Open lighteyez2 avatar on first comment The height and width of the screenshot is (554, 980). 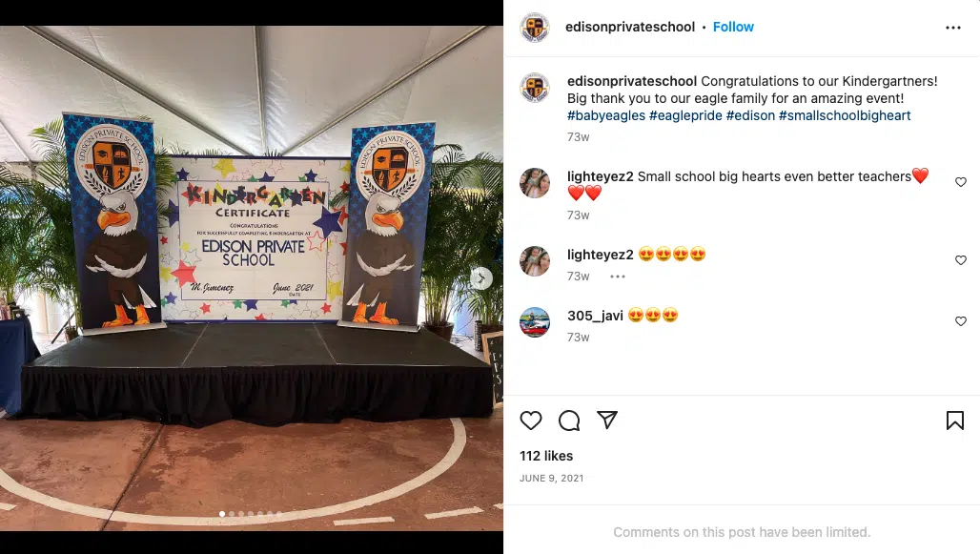point(535,182)
